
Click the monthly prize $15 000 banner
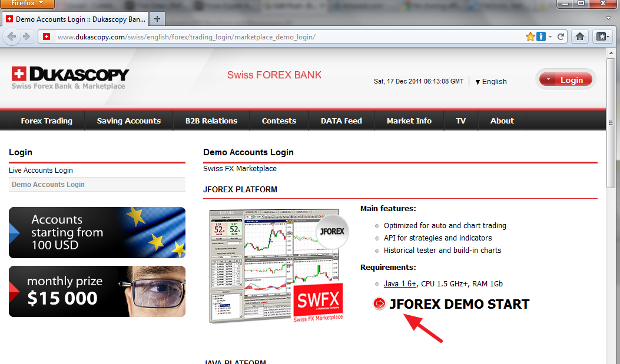[97, 291]
